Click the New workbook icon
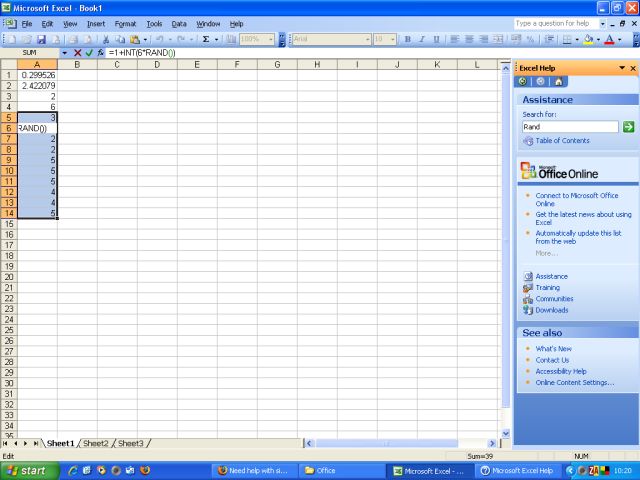Screen dimensions: 640x480 tap(12, 39)
